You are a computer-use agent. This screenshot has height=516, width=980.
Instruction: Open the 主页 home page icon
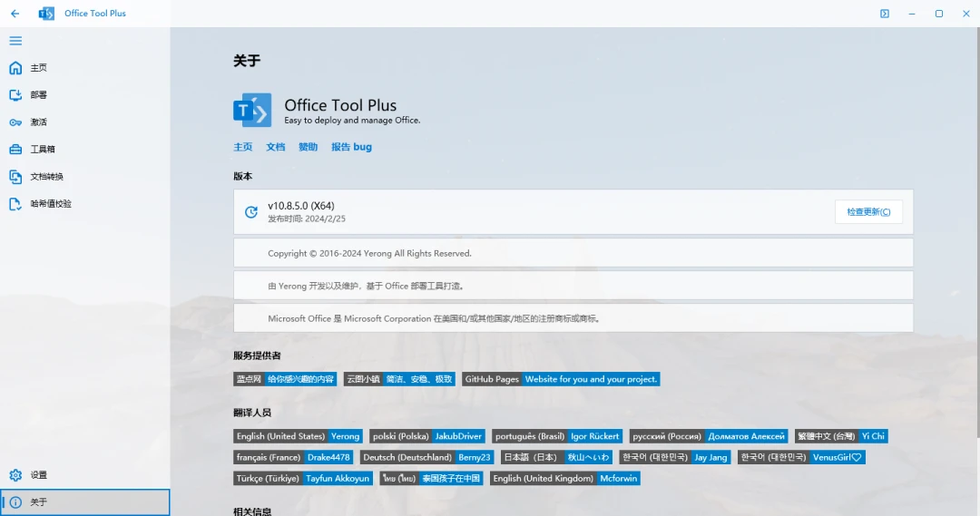15,67
